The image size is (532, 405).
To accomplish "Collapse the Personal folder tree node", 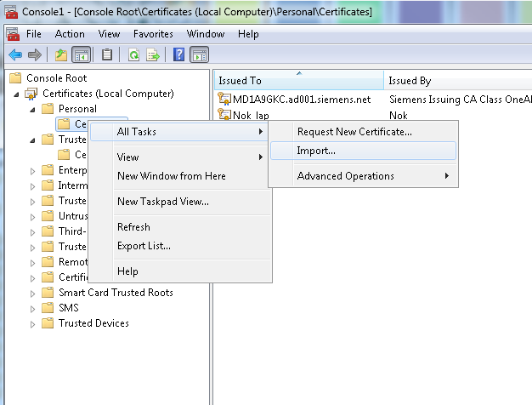I will click(33, 109).
